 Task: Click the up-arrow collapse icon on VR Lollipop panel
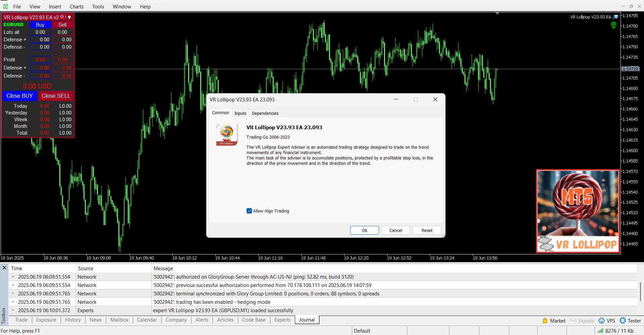[69, 17]
